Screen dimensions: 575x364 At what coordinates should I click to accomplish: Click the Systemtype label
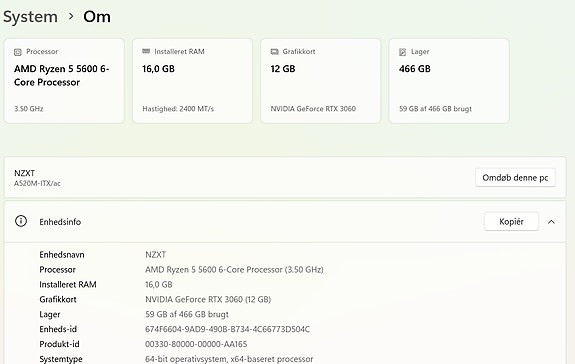click(61, 359)
